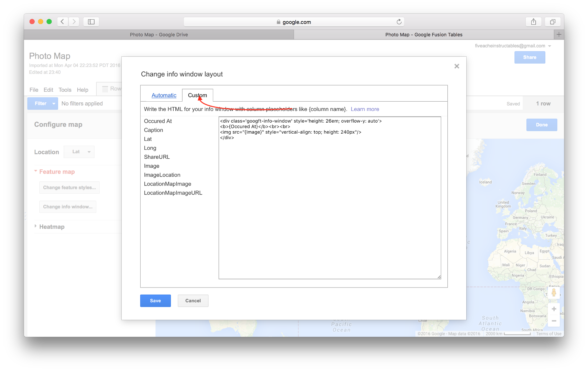This screenshot has height=371, width=588.
Task: Open the Tools menu
Action: coord(65,90)
